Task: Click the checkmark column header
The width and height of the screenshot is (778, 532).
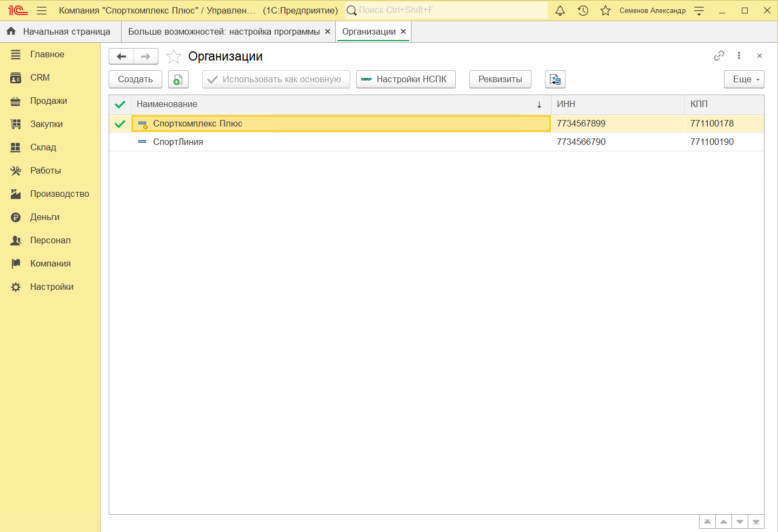Action: (x=120, y=104)
